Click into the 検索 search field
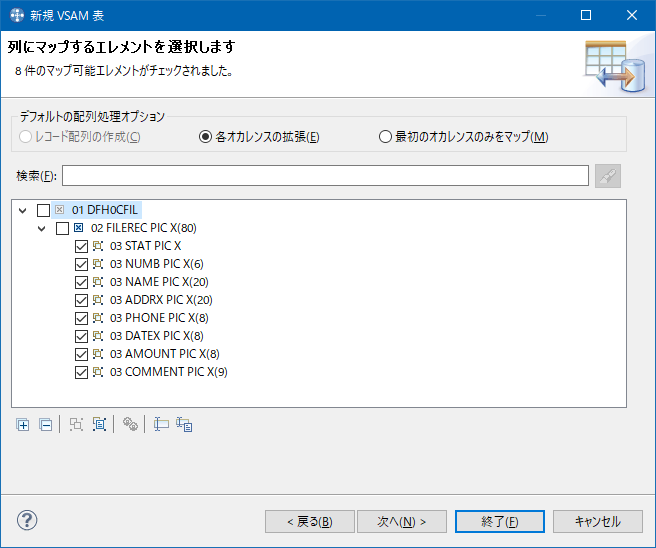This screenshot has width=656, height=548. click(x=325, y=175)
